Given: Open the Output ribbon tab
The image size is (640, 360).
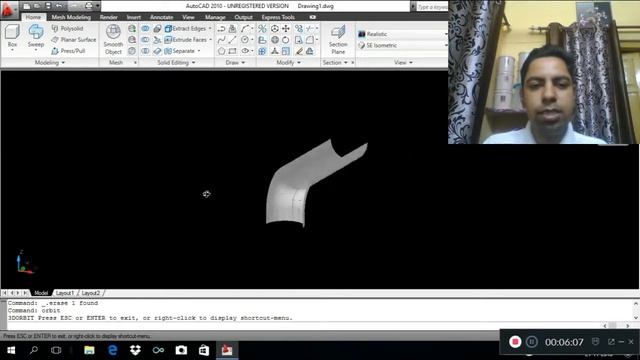Looking at the screenshot, I should click(x=243, y=17).
